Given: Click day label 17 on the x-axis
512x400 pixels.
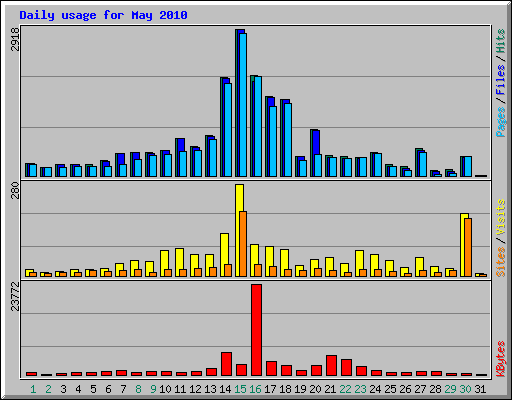Looking at the screenshot, I should 270,389.
